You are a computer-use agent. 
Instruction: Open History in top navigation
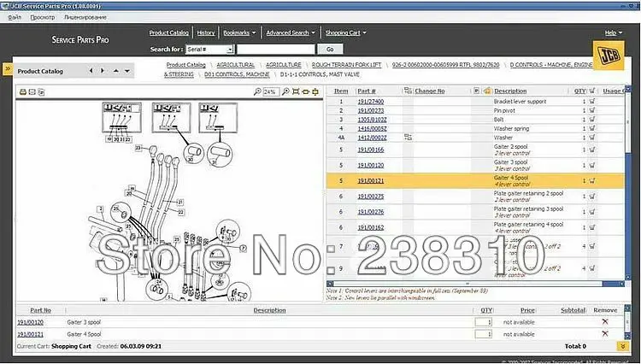206,32
